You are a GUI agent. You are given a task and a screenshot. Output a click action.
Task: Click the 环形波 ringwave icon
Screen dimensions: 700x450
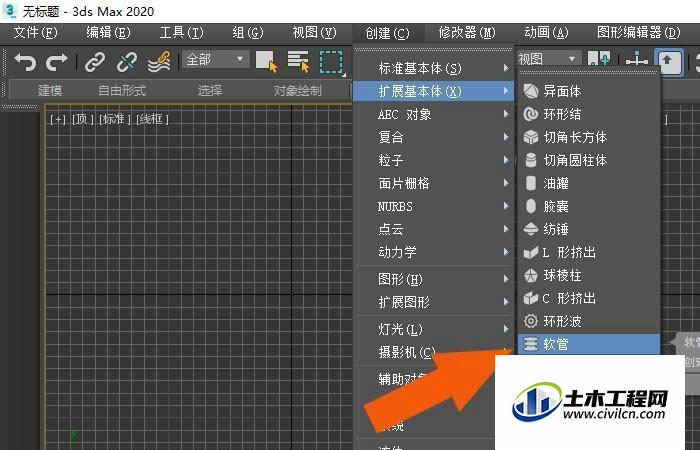(x=530, y=321)
